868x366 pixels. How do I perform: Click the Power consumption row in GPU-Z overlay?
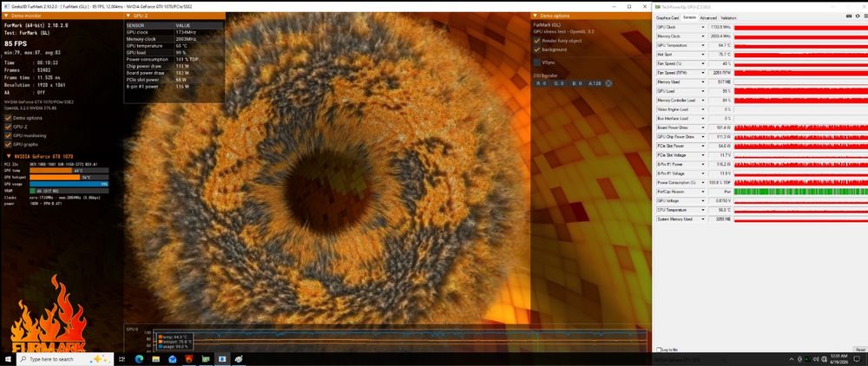(174, 59)
